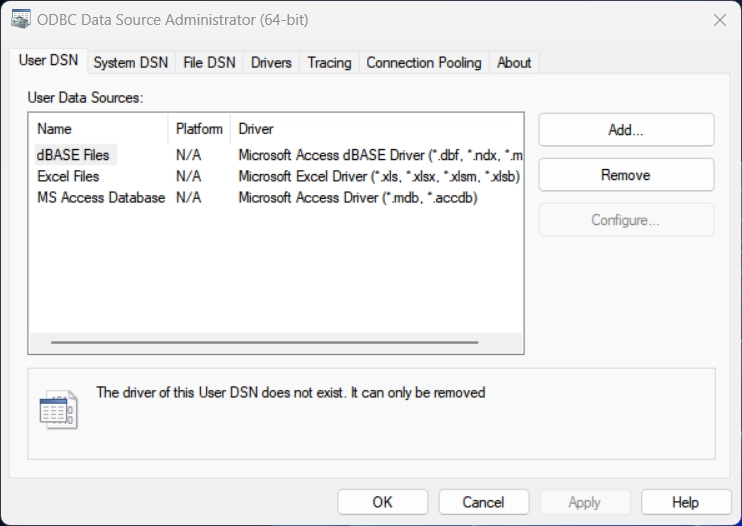Click the disabled Apply button
Viewport: 742px width, 526px height.
[585, 502]
